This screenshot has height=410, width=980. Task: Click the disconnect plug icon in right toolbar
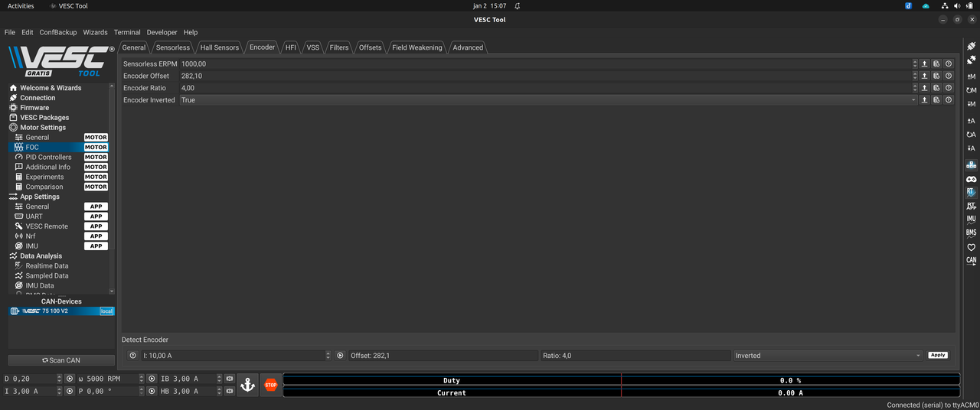click(971, 60)
